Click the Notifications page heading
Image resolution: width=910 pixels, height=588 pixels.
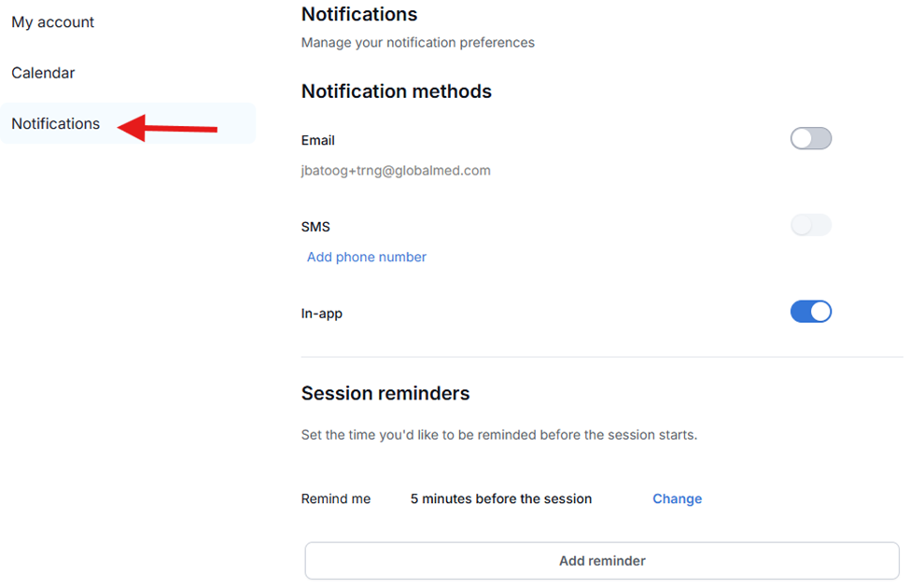(x=359, y=14)
